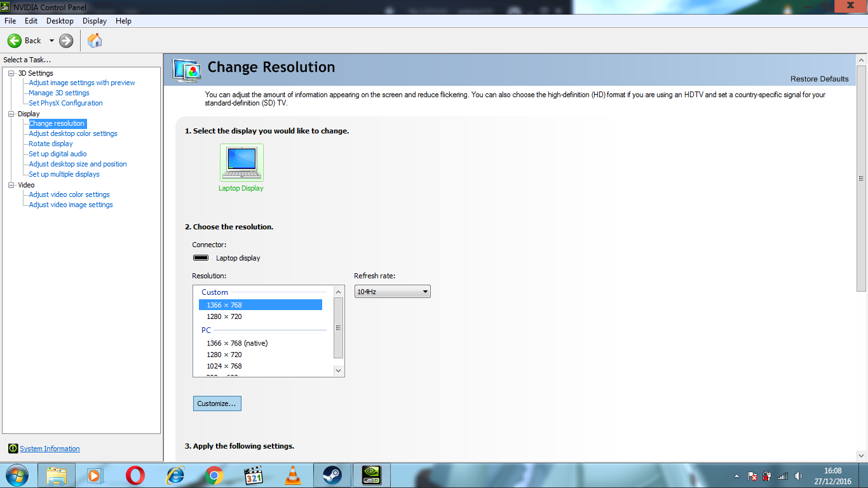Screen dimensions: 868x488
Task: Open the Desktop menu
Action: coord(60,21)
